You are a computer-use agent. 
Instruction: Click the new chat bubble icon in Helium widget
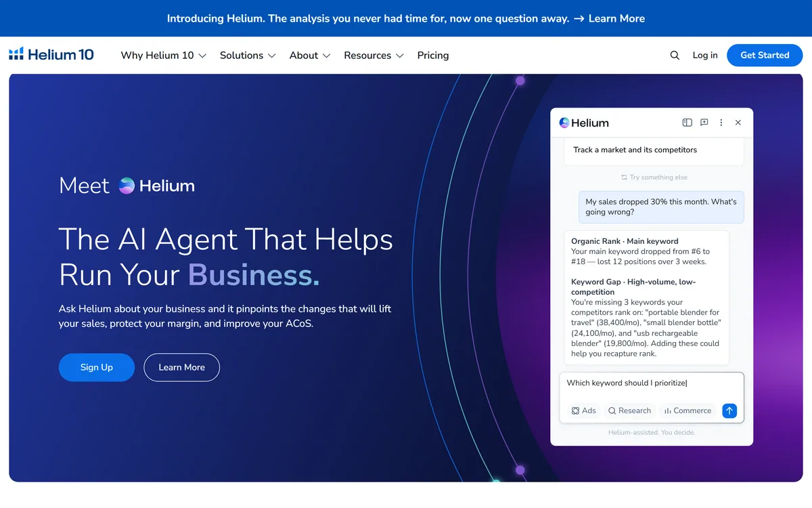click(x=704, y=123)
